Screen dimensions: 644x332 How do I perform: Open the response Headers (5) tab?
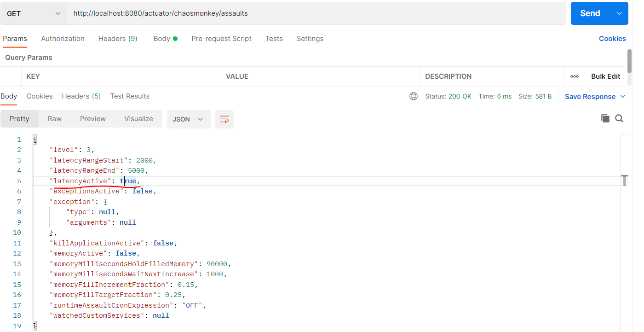pos(81,96)
